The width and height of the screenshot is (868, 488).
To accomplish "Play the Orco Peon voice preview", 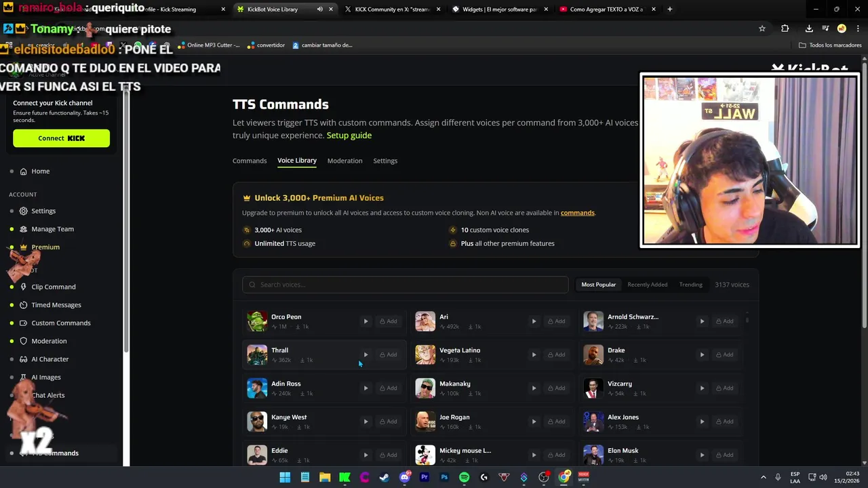I will click(366, 321).
